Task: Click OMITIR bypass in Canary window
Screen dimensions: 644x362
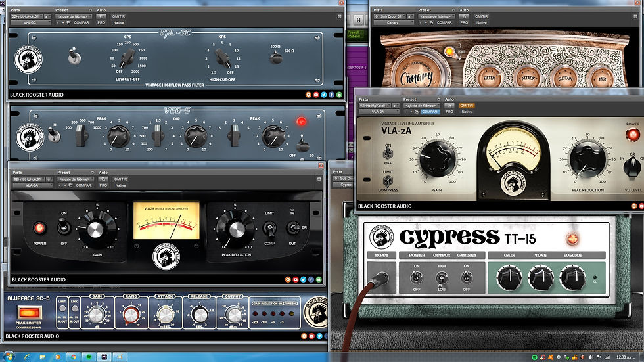Action: pyautogui.click(x=481, y=16)
